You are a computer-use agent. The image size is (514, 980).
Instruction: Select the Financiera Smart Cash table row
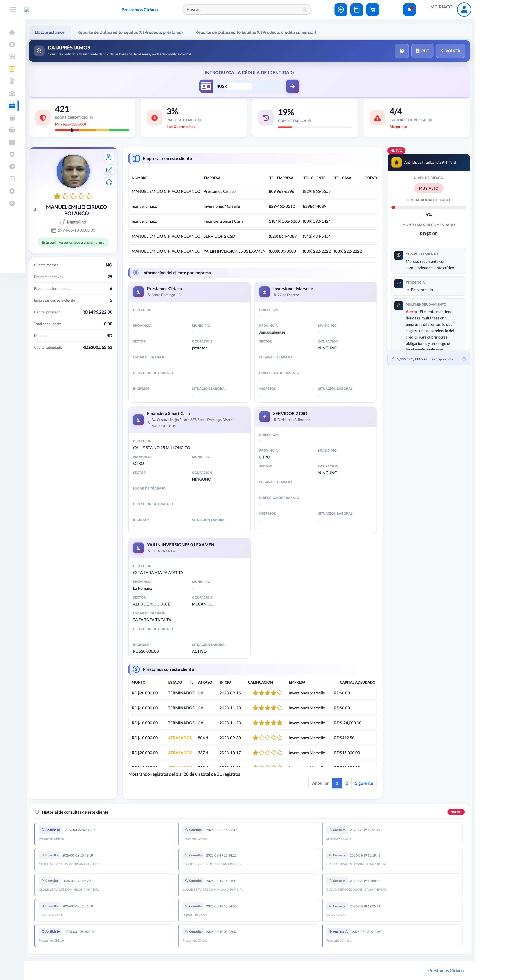pyautogui.click(x=253, y=221)
